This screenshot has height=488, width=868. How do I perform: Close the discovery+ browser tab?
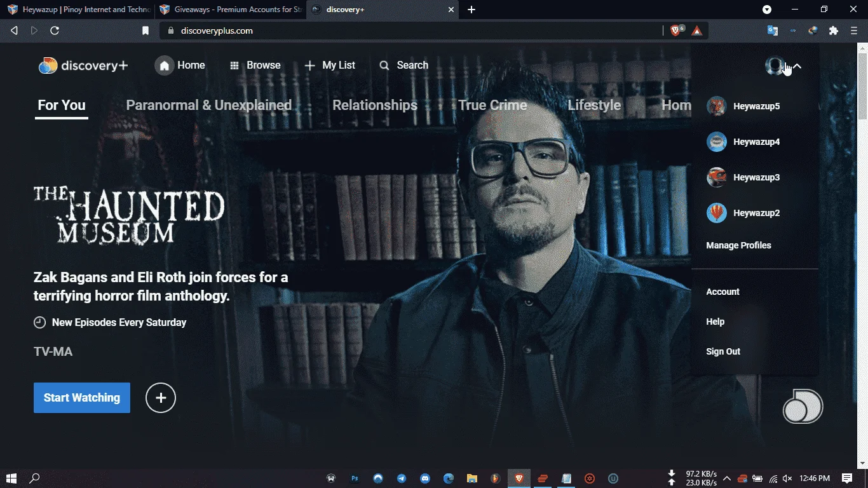coord(451,10)
